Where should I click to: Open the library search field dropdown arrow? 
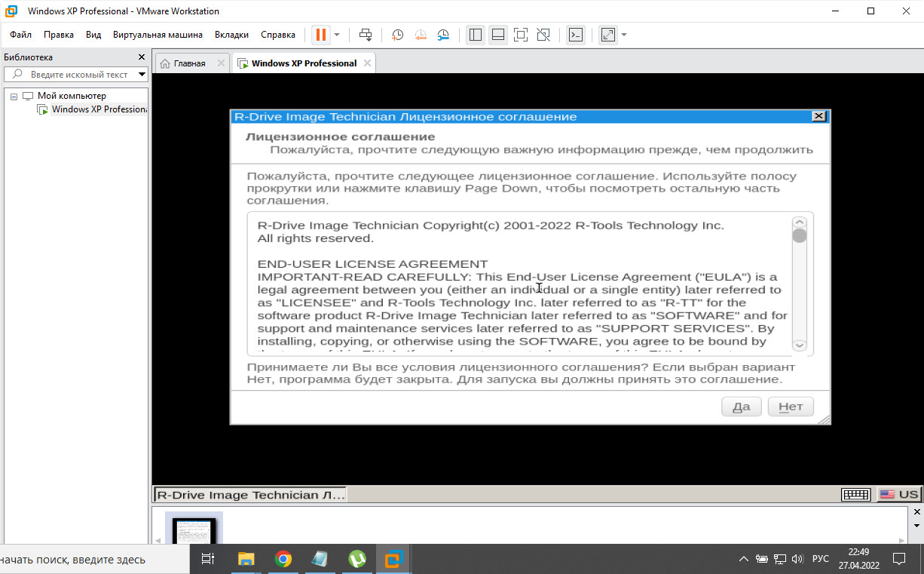pyautogui.click(x=142, y=75)
